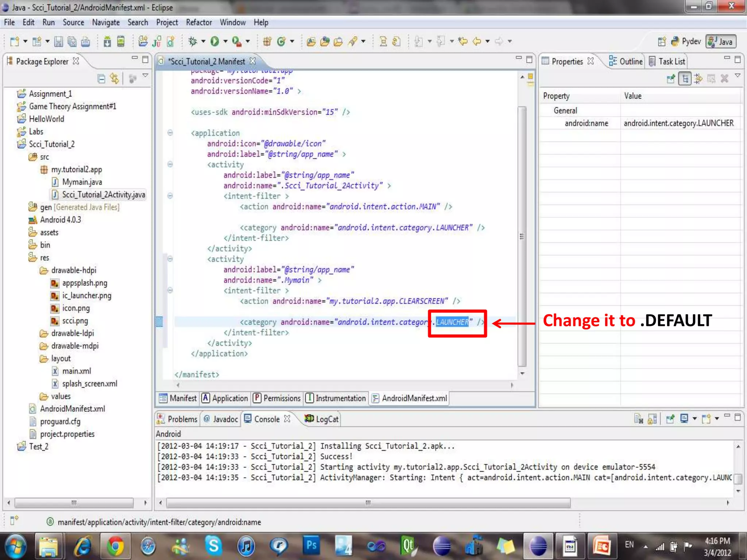Click the Console horizontal scrollbar
This screenshot has height=560, width=747.
click(368, 503)
